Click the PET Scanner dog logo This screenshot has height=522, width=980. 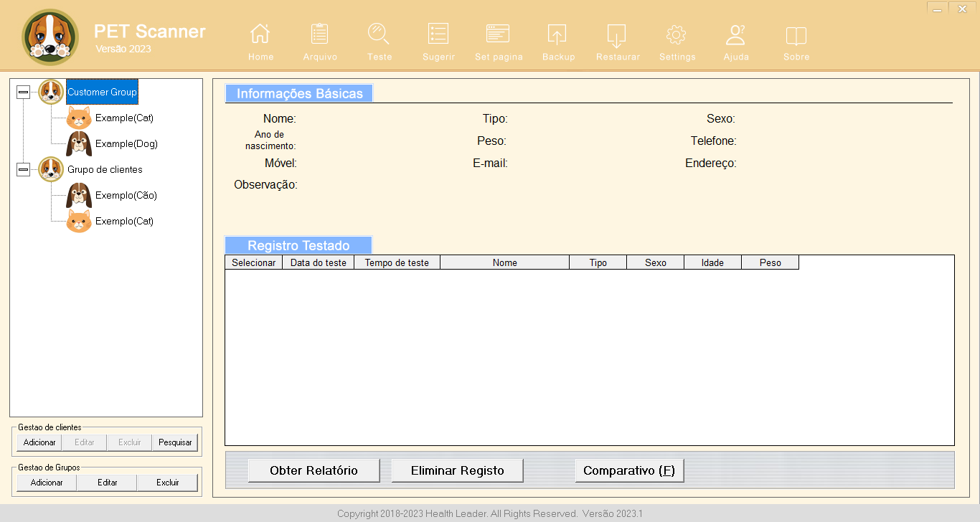click(x=50, y=37)
